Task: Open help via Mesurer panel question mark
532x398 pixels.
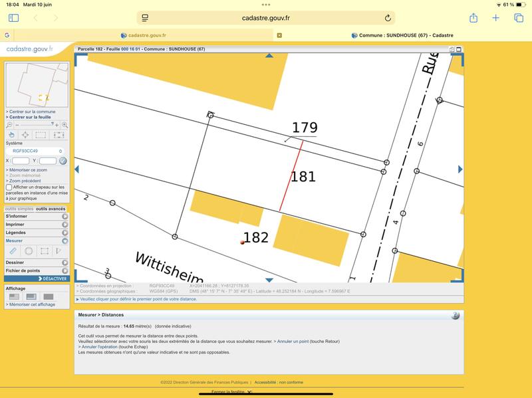Action: [x=455, y=317]
